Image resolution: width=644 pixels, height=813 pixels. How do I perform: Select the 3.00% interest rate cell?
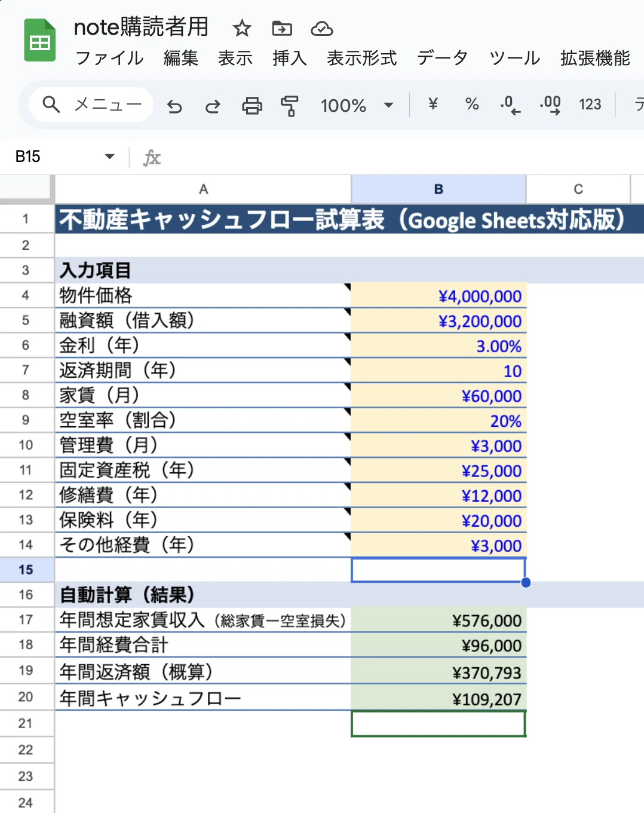tap(438, 346)
